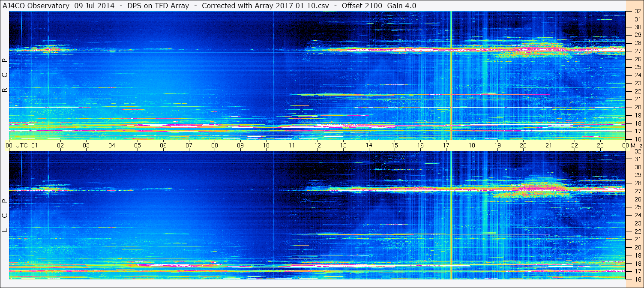
Task: Click the 12 hour mark on UTC axis
Action: coord(318,145)
